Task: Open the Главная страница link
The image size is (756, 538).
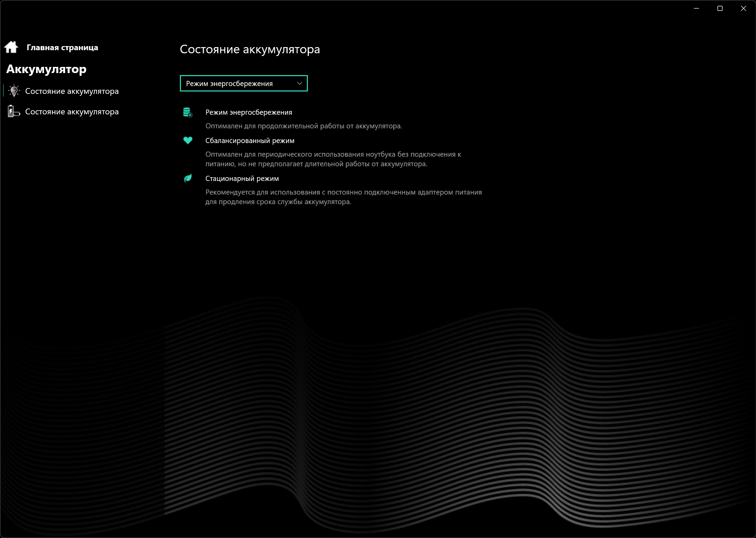Action: coord(62,47)
